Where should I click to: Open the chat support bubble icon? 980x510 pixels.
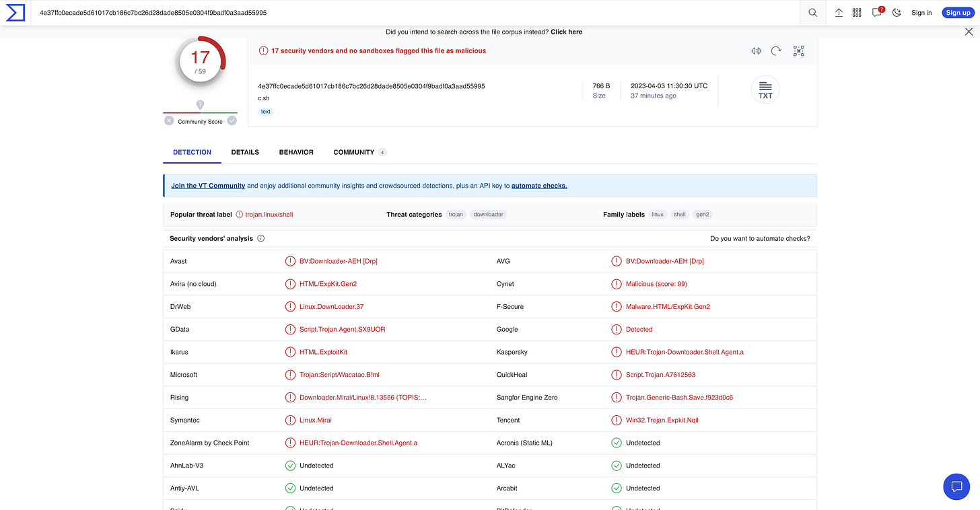tap(956, 486)
